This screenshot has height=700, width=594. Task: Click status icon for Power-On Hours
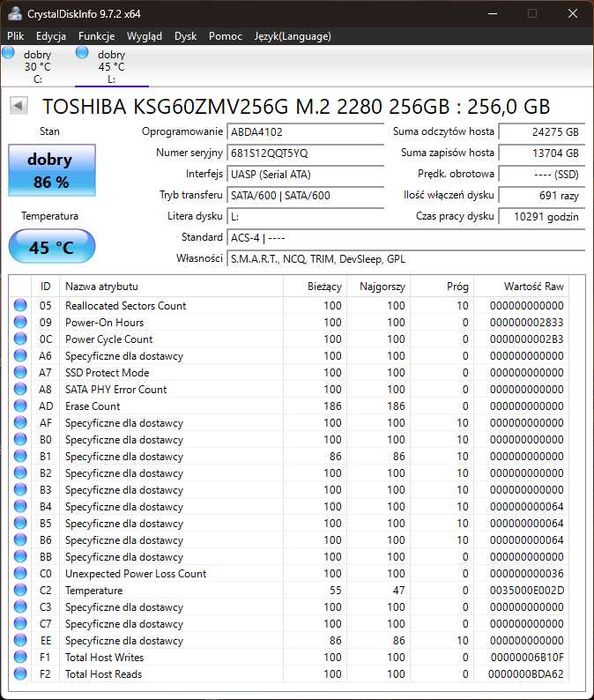20,322
